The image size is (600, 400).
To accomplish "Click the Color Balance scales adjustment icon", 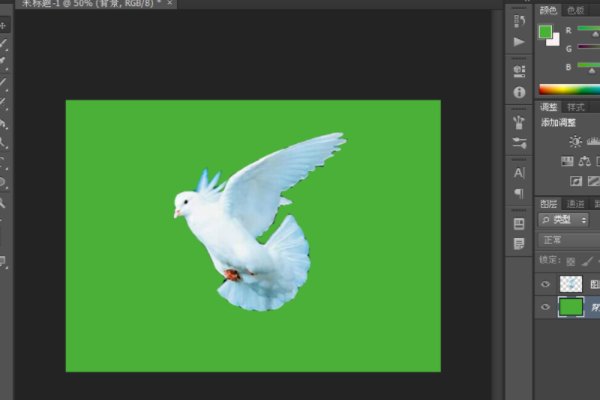I will [x=585, y=161].
